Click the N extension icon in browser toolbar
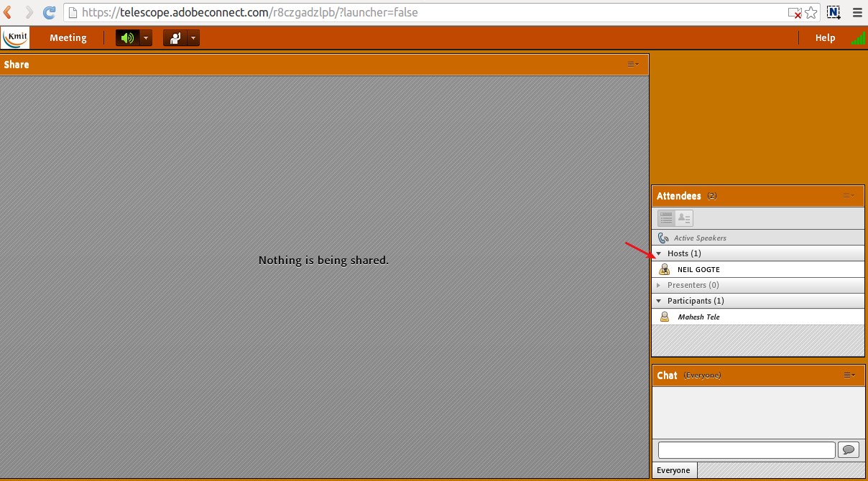 click(834, 12)
